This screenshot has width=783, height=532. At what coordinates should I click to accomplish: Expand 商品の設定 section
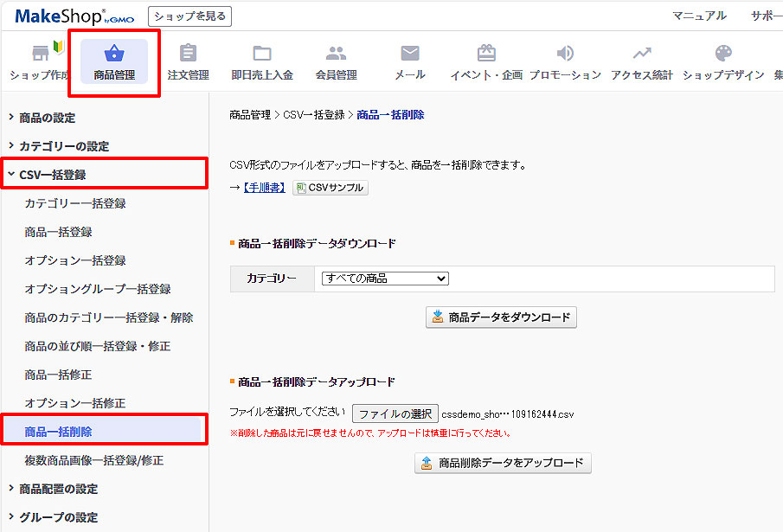point(48,118)
